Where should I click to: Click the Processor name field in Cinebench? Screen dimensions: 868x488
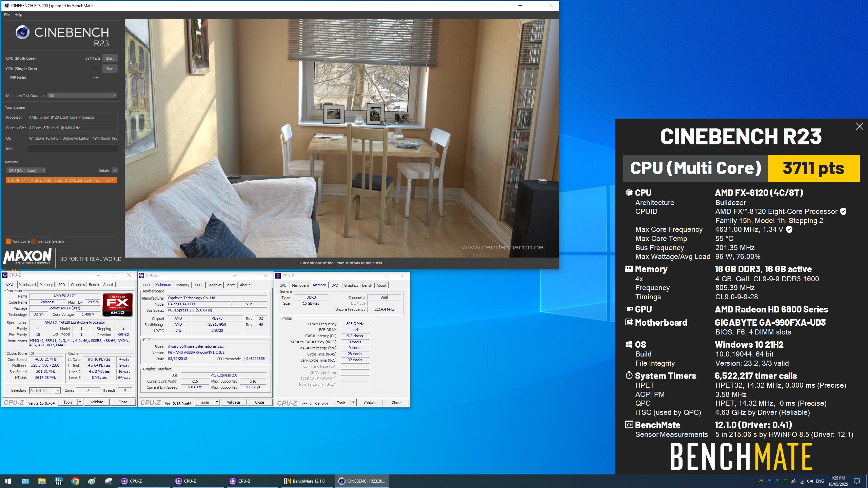[x=73, y=117]
